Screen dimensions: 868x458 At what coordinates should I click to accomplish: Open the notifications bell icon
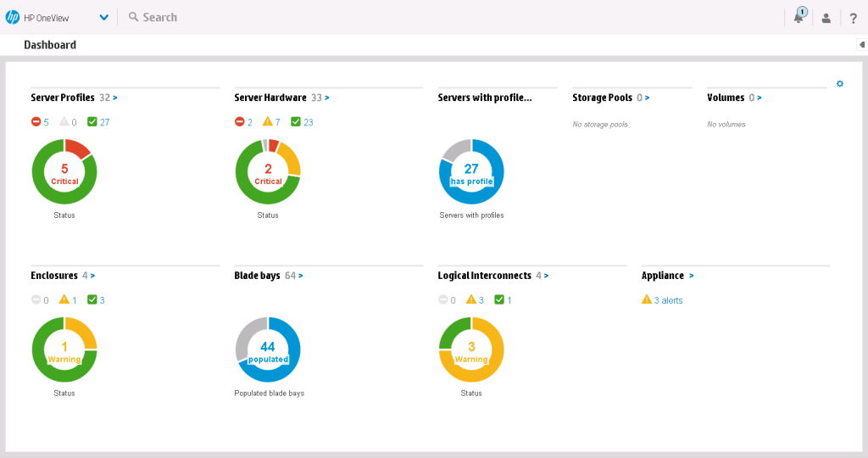coord(798,16)
